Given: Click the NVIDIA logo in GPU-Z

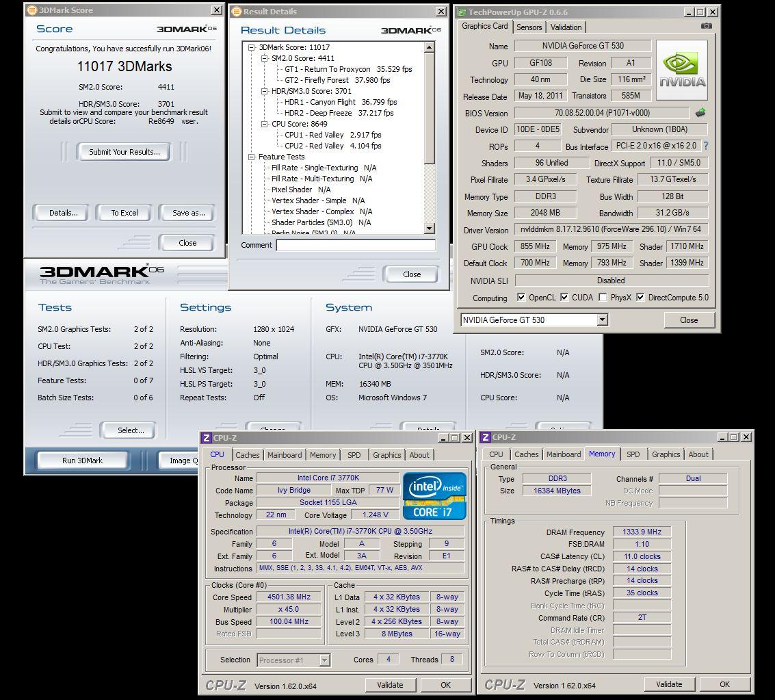Looking at the screenshot, I should click(x=682, y=70).
